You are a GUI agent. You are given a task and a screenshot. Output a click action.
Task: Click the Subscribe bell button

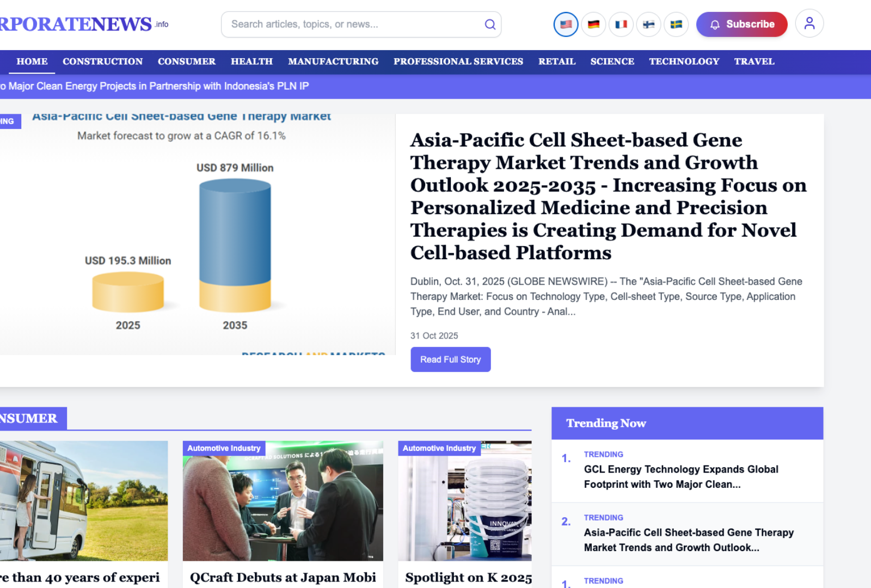click(x=741, y=24)
